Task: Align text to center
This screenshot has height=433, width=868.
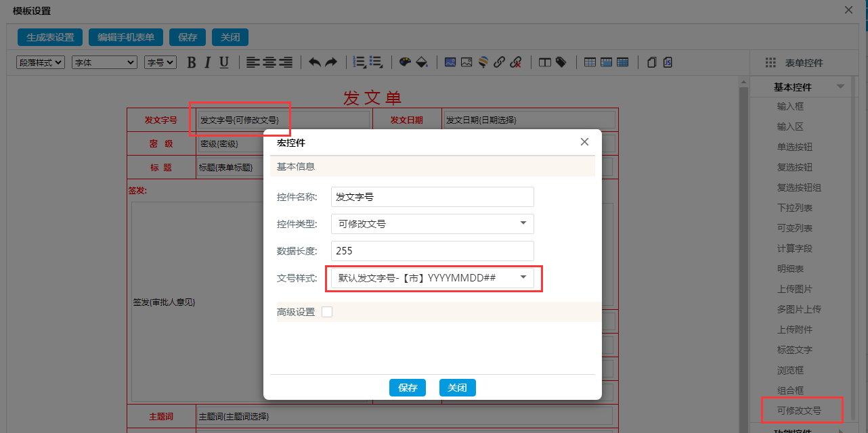Action: [x=269, y=62]
